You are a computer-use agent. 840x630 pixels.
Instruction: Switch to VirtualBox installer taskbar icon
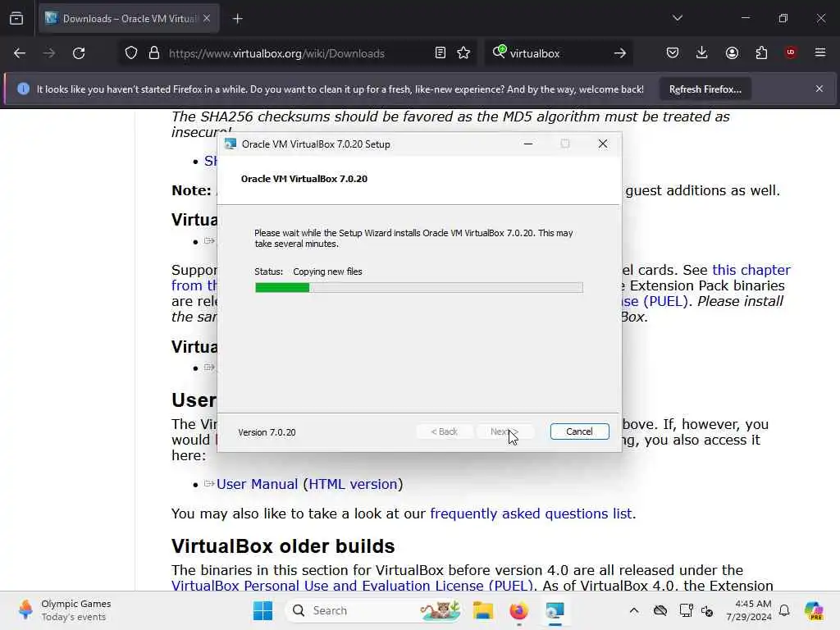pyautogui.click(x=555, y=610)
